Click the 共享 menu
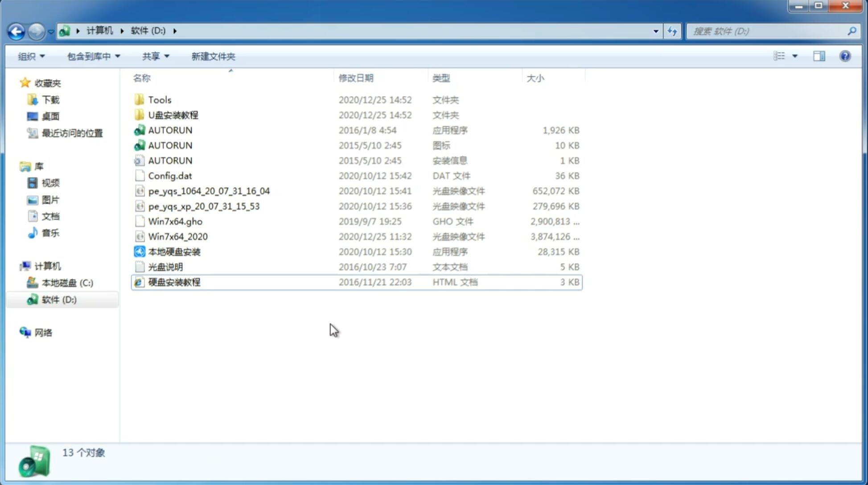This screenshot has width=868, height=485. (x=154, y=56)
